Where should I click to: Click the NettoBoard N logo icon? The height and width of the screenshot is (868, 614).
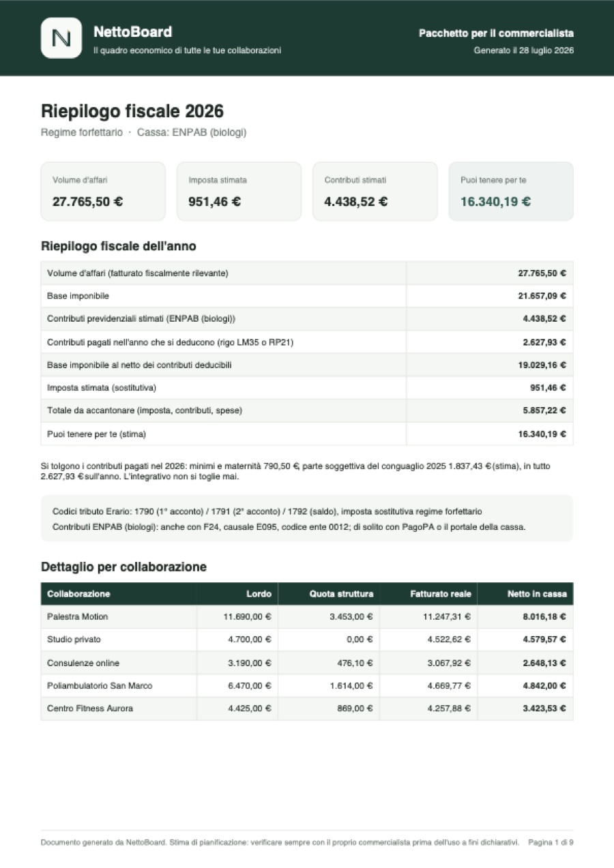point(61,38)
